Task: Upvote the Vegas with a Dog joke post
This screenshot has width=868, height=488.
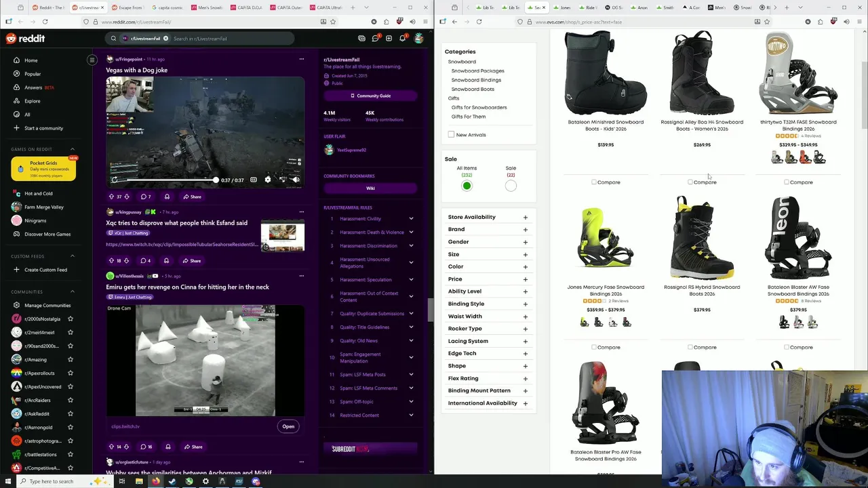Action: coord(111,197)
